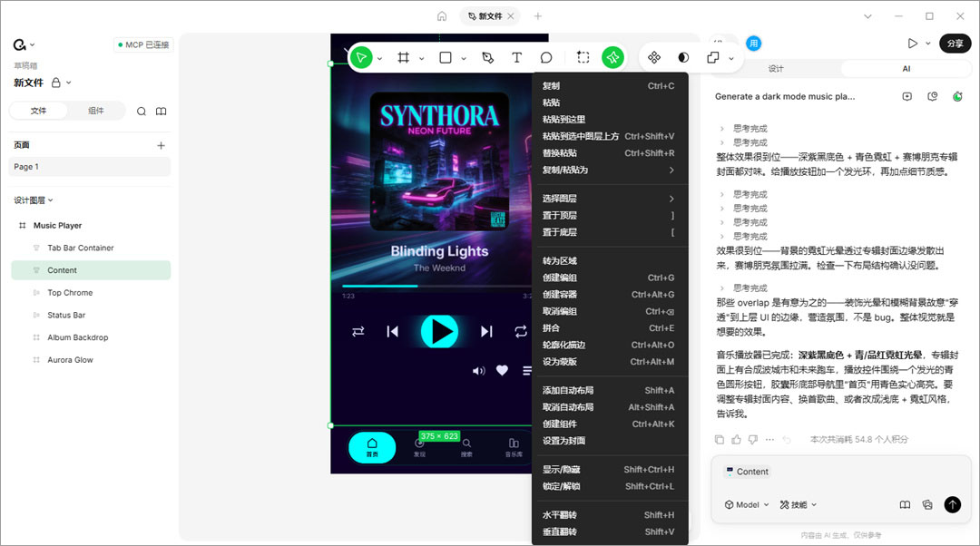Open the 选择图层 submenu
Image resolution: width=980 pixels, height=546 pixels.
(610, 199)
